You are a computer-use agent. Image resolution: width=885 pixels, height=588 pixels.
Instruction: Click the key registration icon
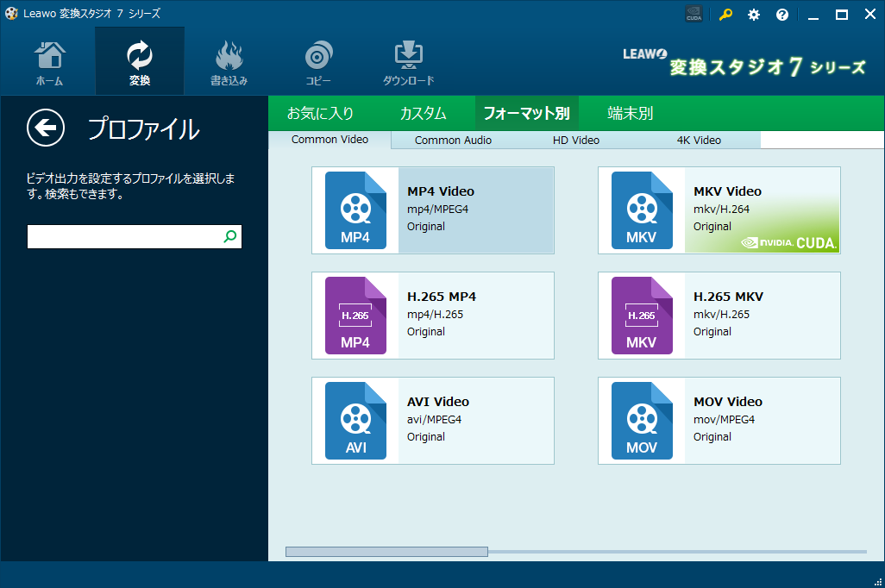[x=725, y=15]
